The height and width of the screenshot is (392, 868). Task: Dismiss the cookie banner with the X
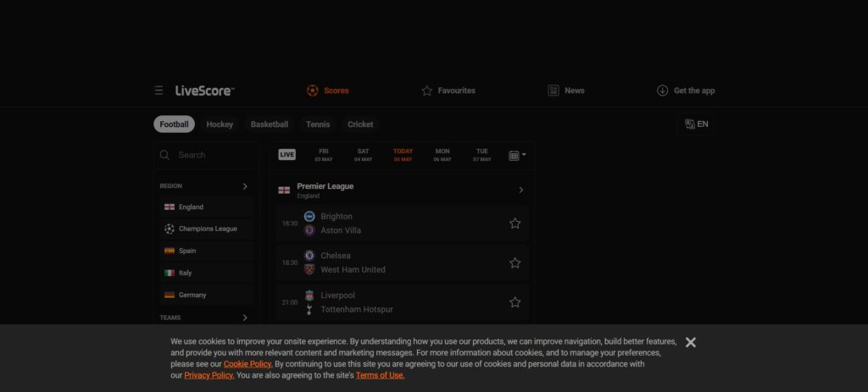point(690,342)
